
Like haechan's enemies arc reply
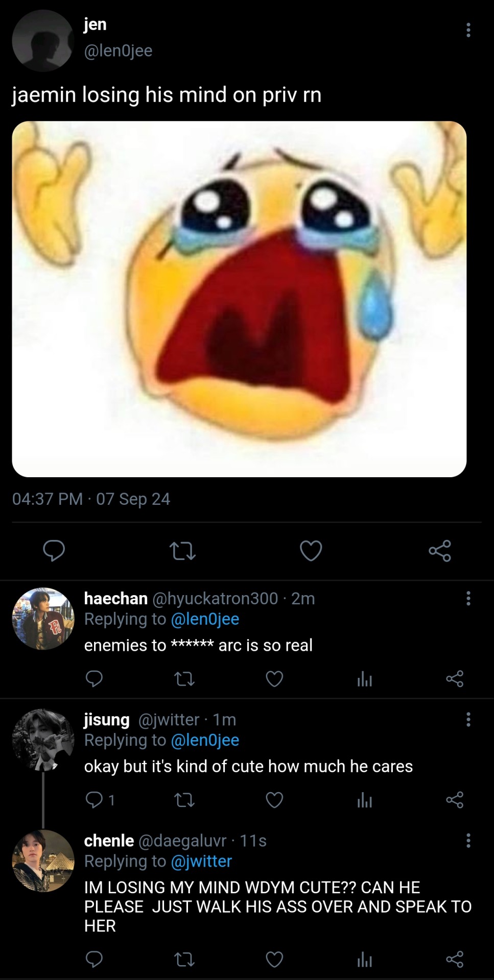click(x=274, y=679)
